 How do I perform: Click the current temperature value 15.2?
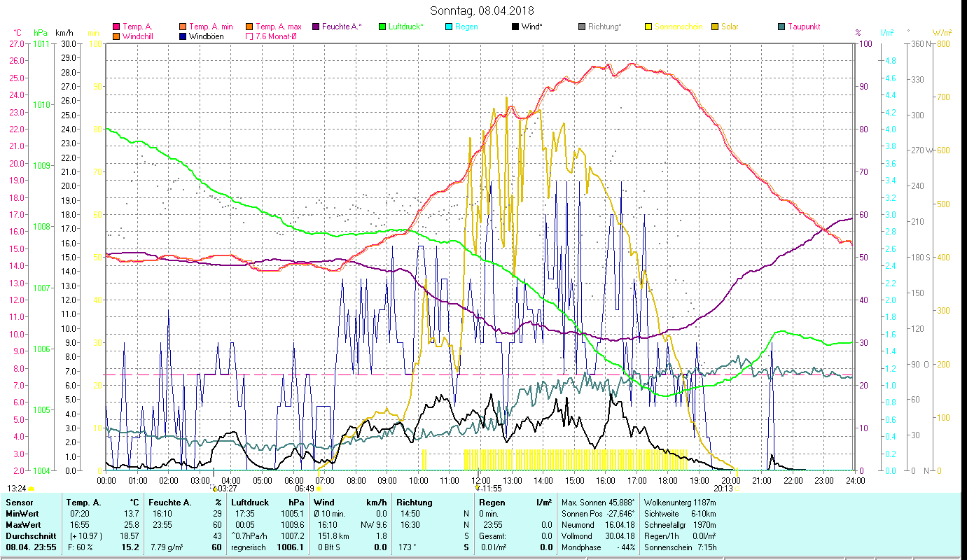click(x=132, y=547)
